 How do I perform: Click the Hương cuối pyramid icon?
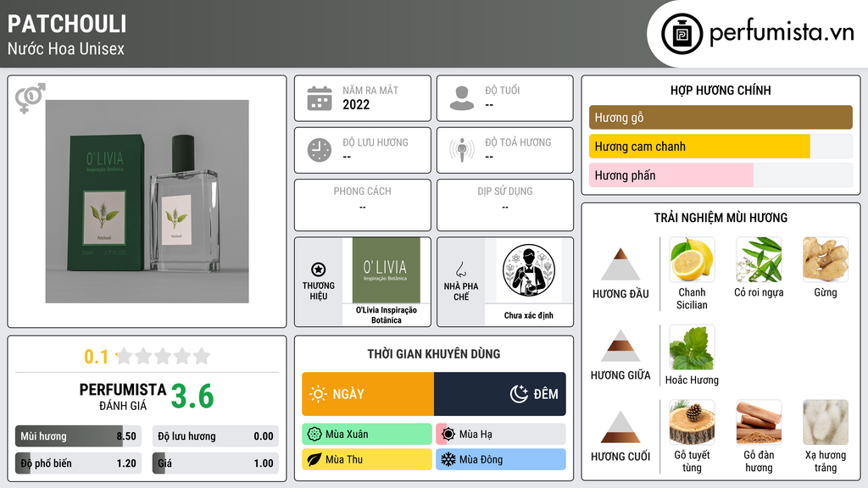tap(620, 427)
